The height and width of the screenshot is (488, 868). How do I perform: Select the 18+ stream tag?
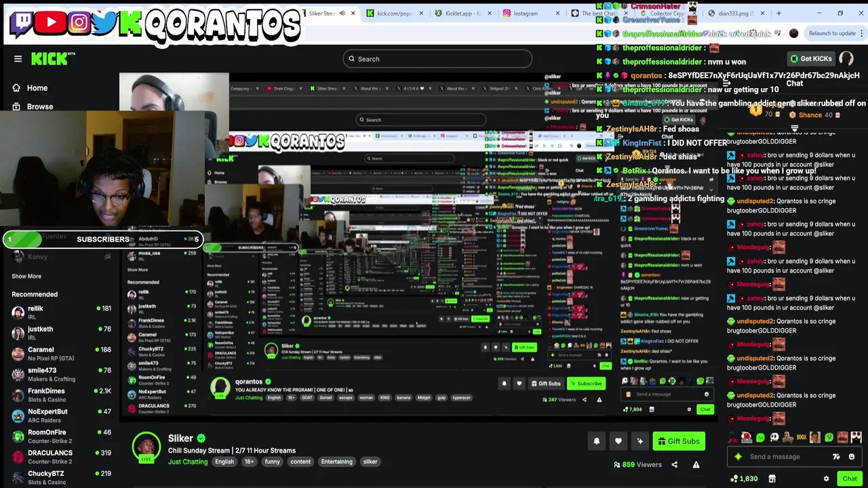[249, 462]
